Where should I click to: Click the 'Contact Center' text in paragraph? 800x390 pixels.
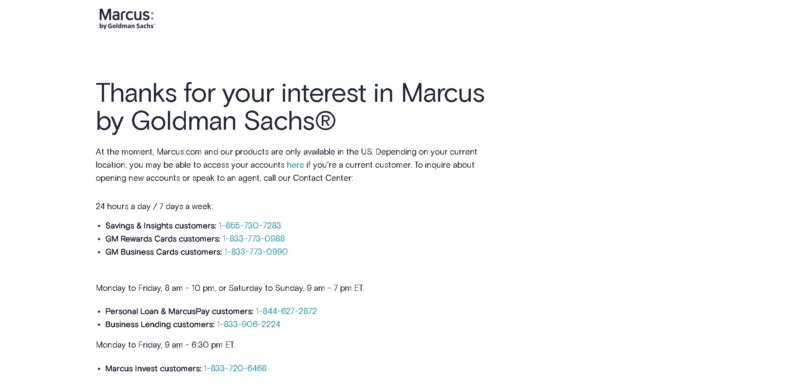(x=322, y=179)
